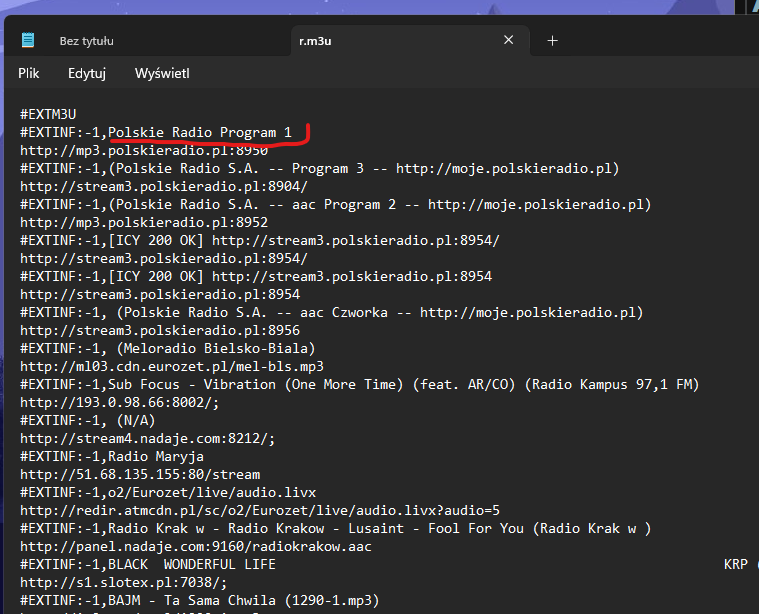
Task: Click the stream3.polskieradio.pl:8956 URL line
Action: [x=160, y=330]
